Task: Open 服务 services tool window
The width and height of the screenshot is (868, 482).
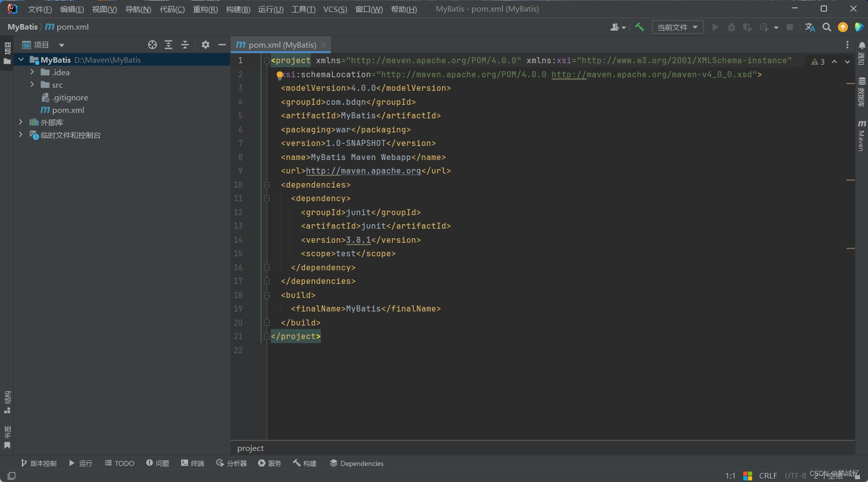Action: 269,463
